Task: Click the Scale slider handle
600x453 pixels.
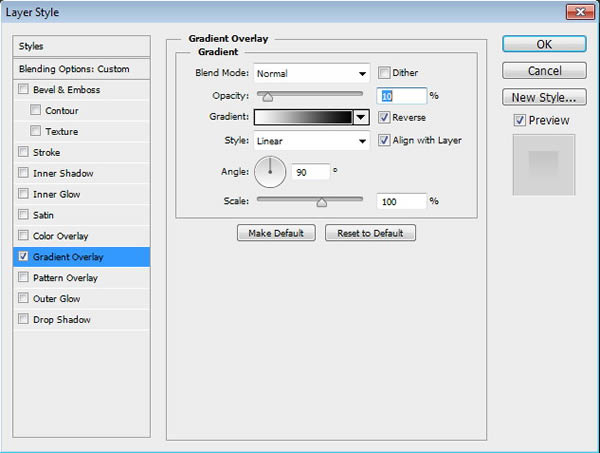Action: (321, 201)
